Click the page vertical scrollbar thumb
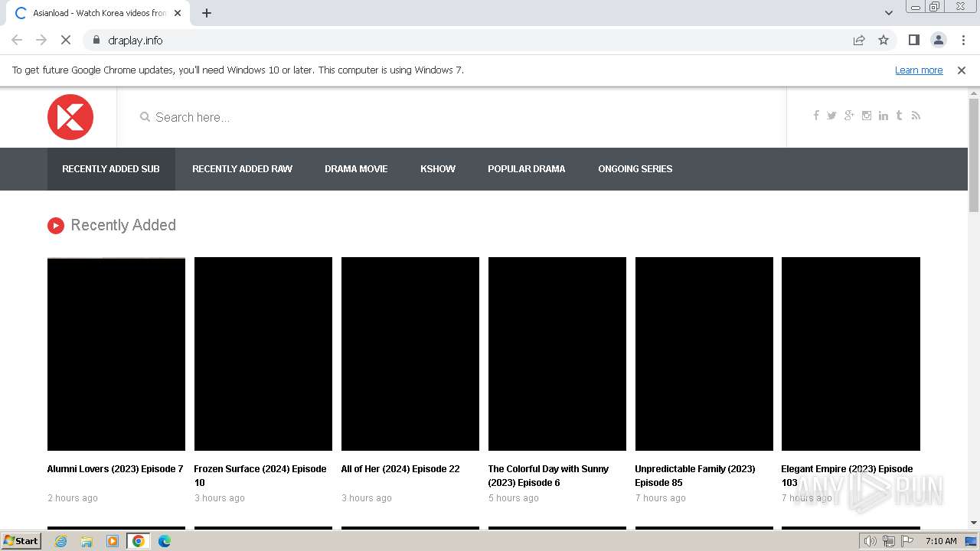980x551 pixels. click(974, 155)
